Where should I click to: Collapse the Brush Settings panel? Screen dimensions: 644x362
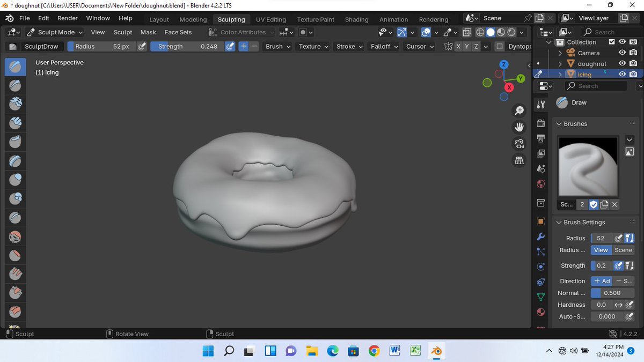pos(559,222)
